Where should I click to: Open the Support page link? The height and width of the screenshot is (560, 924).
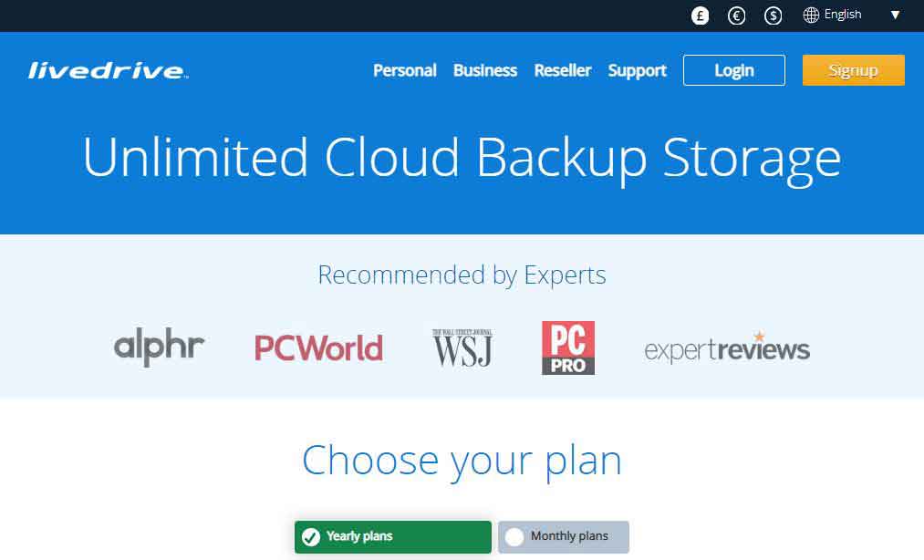tap(638, 70)
